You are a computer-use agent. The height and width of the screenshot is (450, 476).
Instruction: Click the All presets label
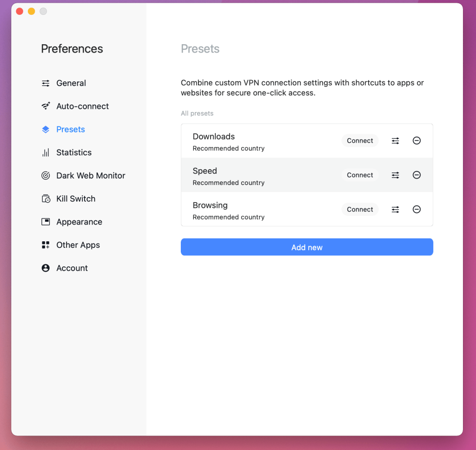click(197, 113)
